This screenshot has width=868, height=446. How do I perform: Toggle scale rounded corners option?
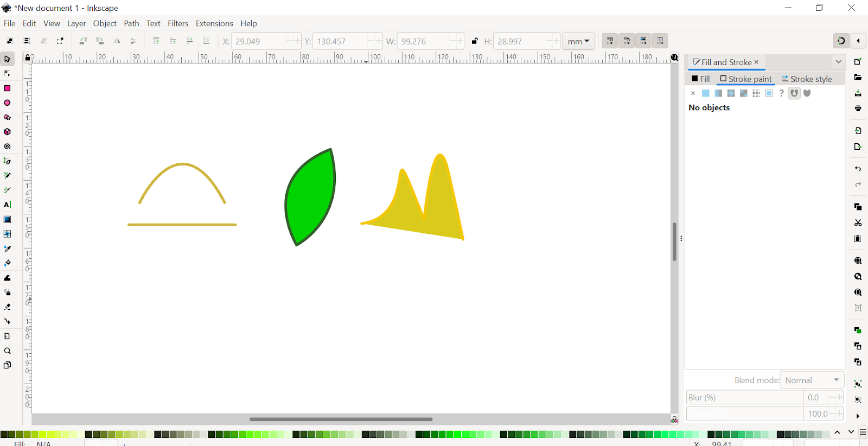click(627, 41)
